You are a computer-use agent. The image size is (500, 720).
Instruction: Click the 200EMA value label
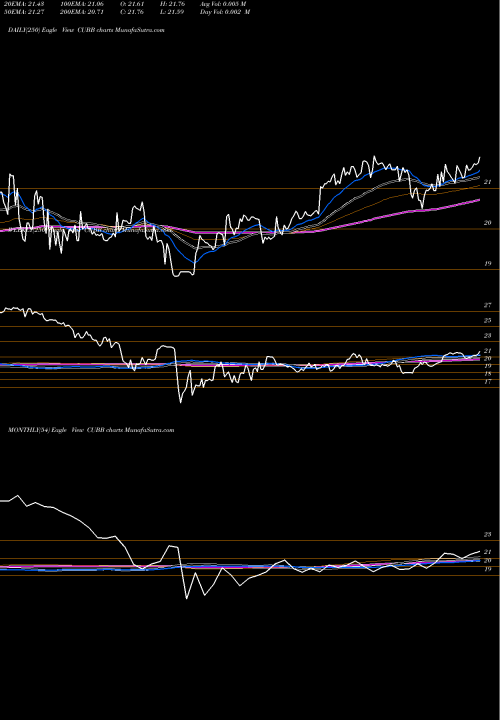click(x=82, y=12)
